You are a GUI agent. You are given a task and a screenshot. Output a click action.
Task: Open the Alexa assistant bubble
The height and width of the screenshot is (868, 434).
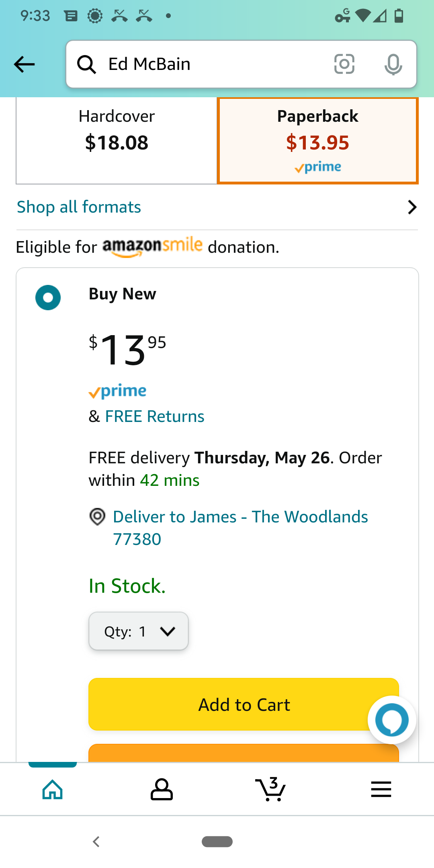(392, 720)
